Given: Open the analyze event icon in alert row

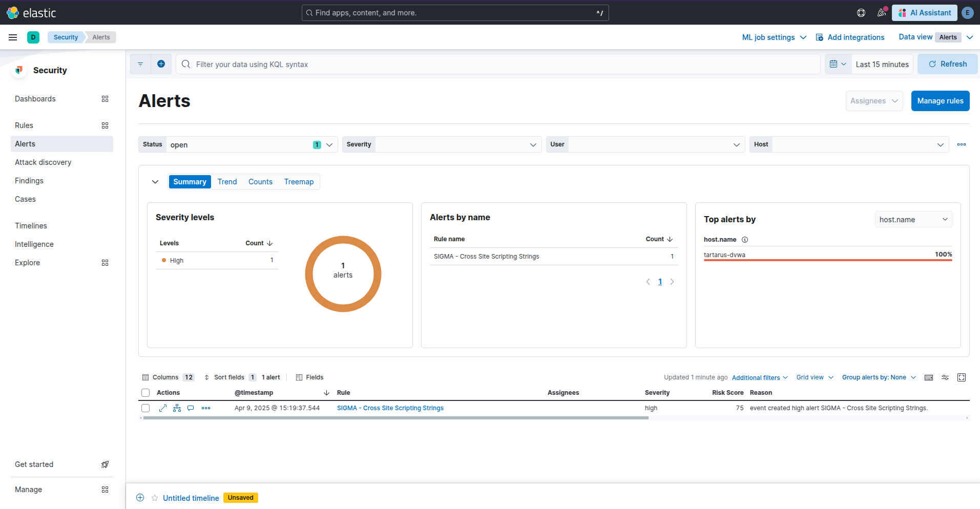Looking at the screenshot, I should point(177,408).
